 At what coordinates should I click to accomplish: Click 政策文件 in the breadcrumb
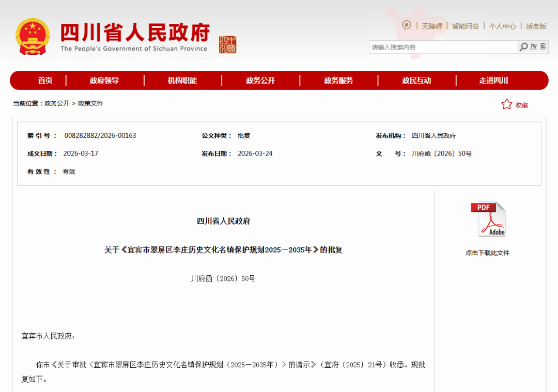[x=90, y=103]
